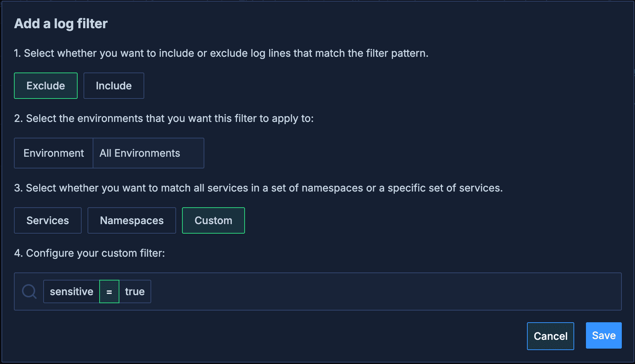Click step 1 include or exclude instruction text
635x364 pixels.
click(x=221, y=53)
